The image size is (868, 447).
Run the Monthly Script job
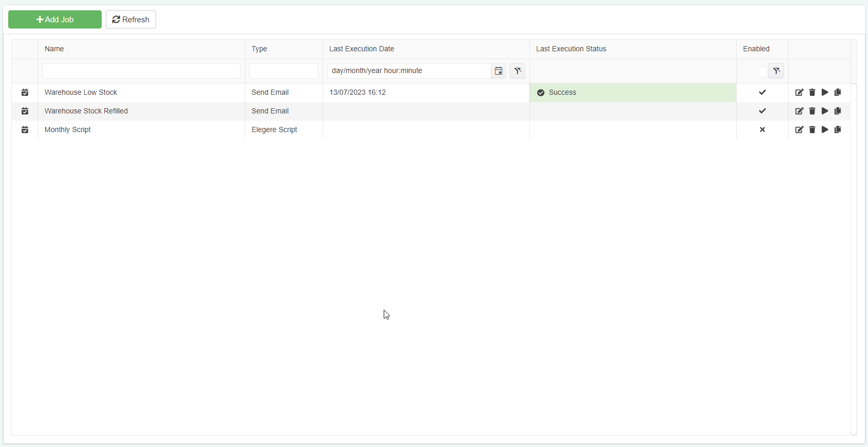(825, 130)
